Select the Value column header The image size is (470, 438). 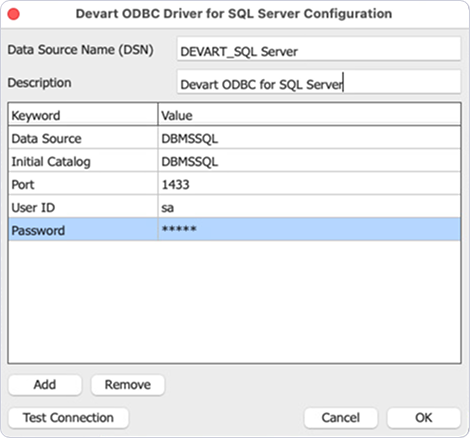coord(309,115)
